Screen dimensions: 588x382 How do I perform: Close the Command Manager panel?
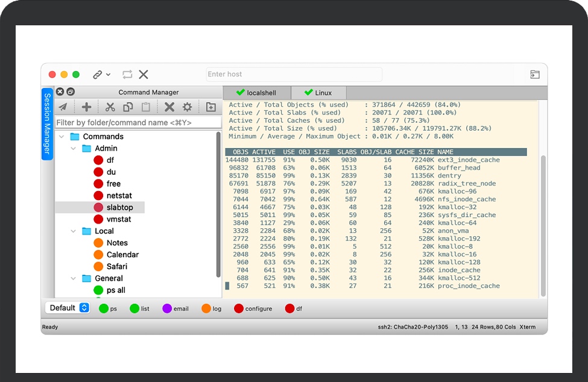(x=60, y=92)
